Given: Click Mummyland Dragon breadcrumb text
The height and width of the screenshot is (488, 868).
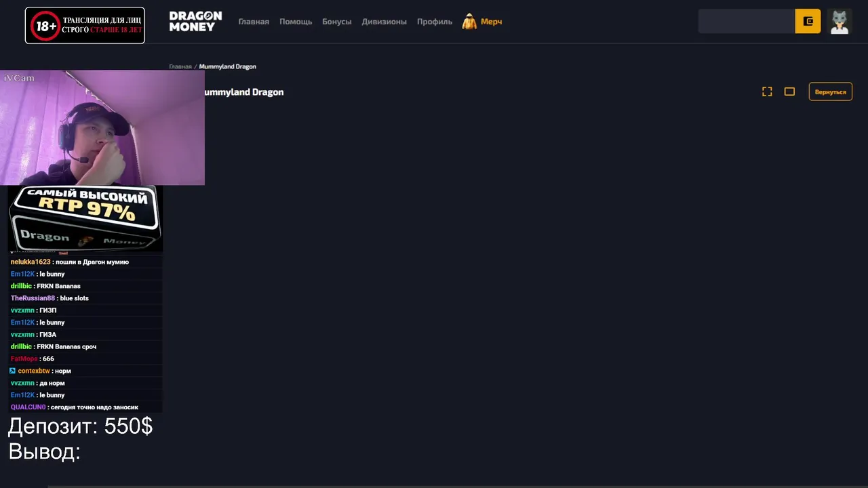Looking at the screenshot, I should point(227,66).
